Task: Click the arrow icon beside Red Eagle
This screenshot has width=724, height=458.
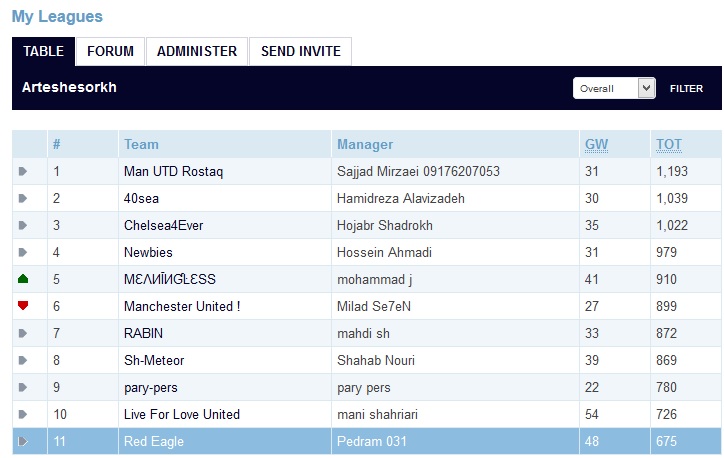Action: tap(23, 441)
